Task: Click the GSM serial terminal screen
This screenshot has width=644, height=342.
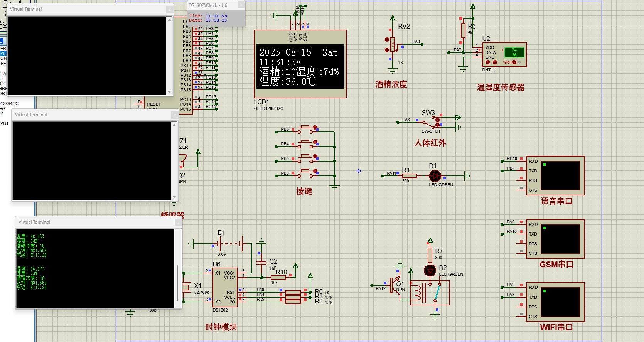Action: [x=560, y=239]
